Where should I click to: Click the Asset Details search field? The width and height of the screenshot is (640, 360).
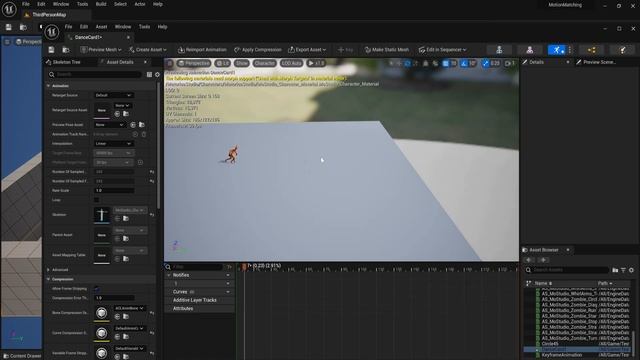coord(96,75)
